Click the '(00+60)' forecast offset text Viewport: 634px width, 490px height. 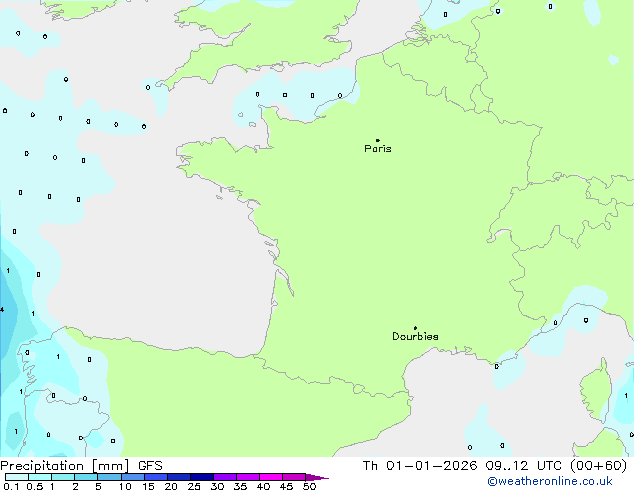599,466
